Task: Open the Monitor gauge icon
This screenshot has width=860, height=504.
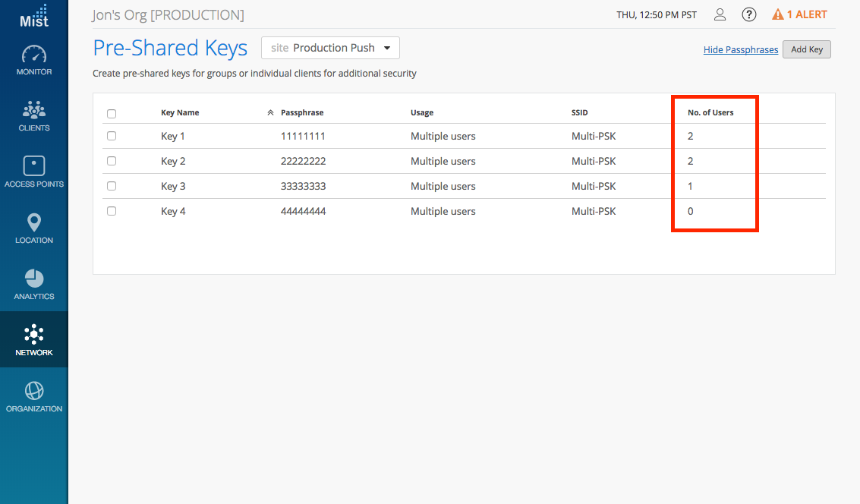Action: [x=34, y=55]
